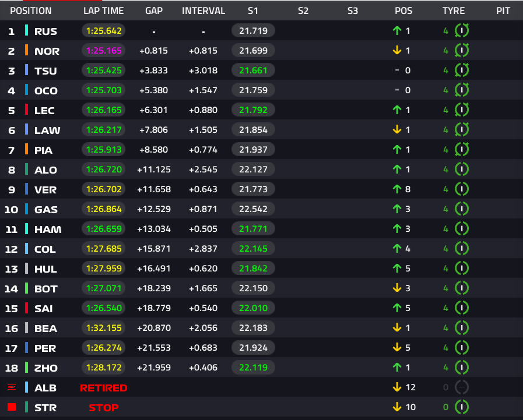Click NOR's purple lap time 1:25.165
523x420 pixels.
104,50
